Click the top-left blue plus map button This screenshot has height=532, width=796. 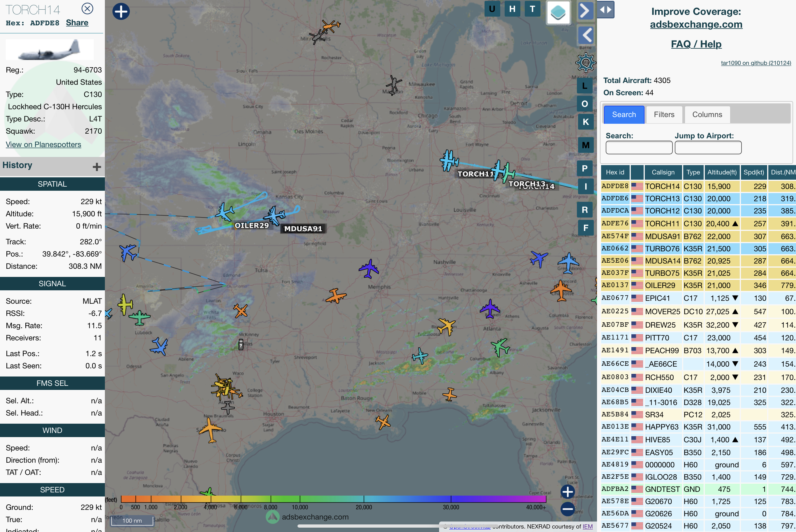click(x=121, y=12)
